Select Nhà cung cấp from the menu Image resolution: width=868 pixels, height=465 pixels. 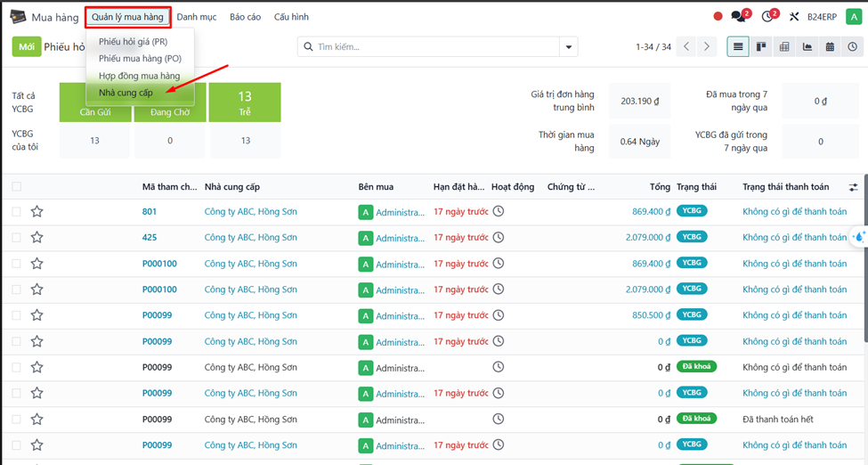tap(126, 93)
